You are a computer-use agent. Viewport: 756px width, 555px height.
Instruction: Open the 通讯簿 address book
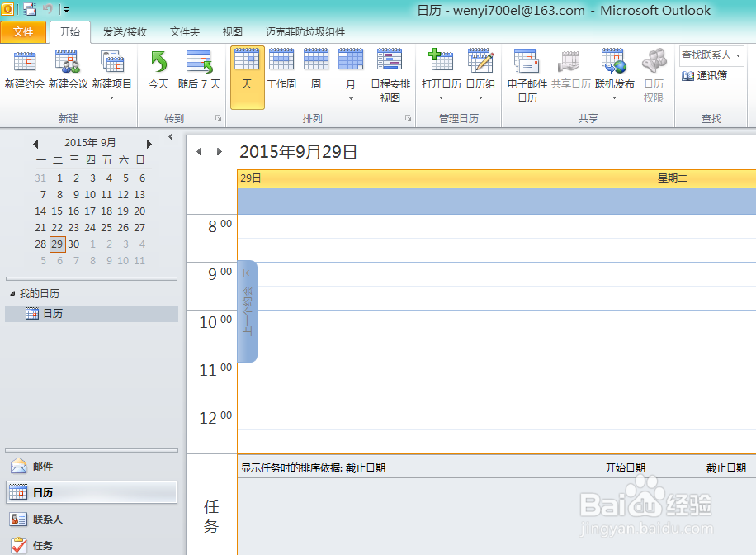(x=704, y=76)
